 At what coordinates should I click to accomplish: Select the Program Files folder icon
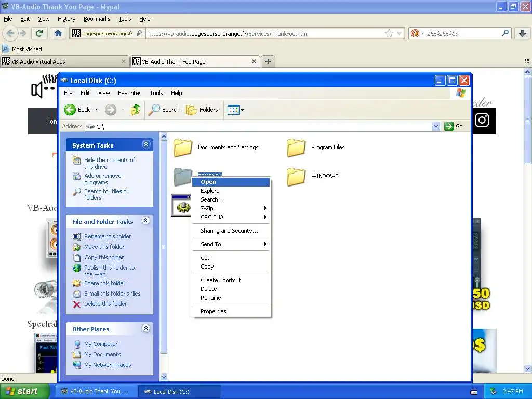point(296,147)
